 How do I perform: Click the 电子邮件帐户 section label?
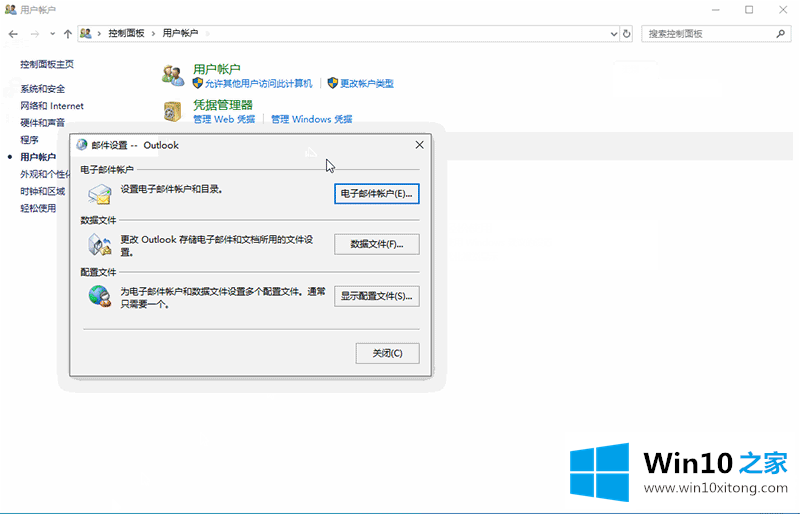pyautogui.click(x=107, y=169)
